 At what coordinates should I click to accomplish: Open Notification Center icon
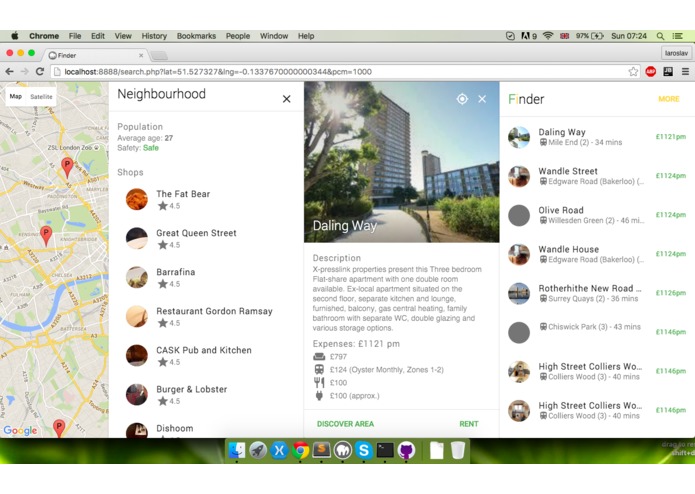677,36
